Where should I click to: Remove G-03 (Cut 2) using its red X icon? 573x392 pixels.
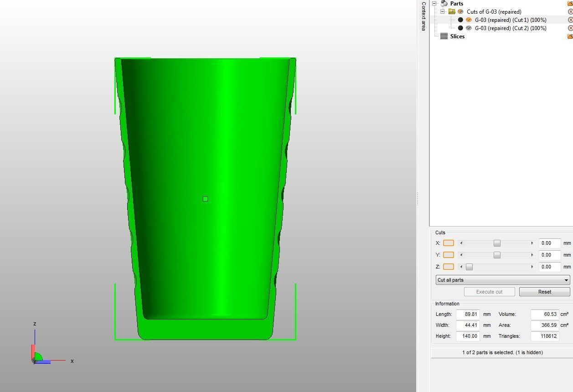[570, 28]
